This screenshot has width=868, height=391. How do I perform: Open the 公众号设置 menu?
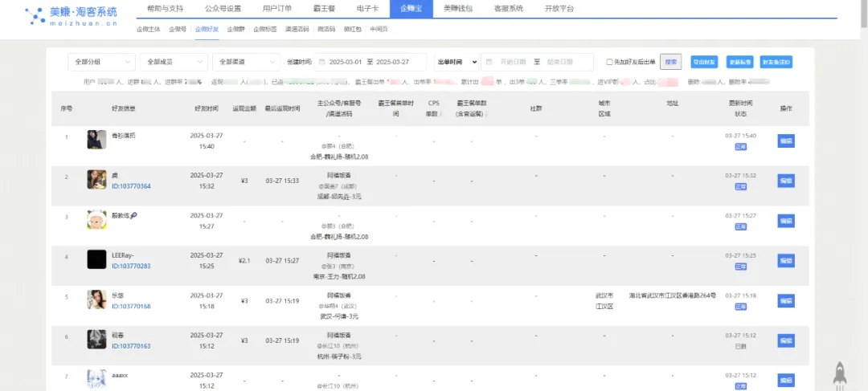(x=223, y=9)
